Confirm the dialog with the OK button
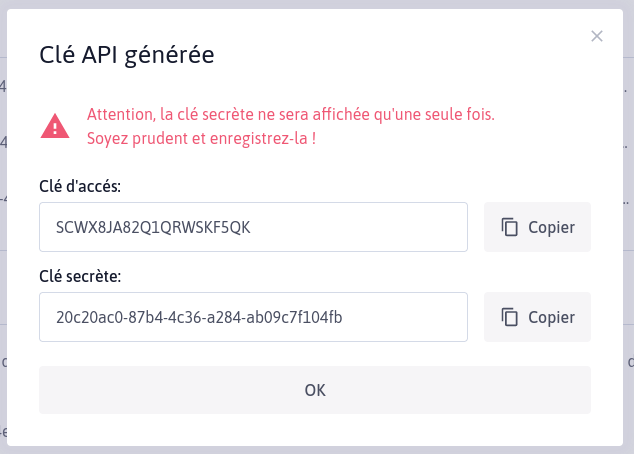Screen dimensions: 634x454 (x=315, y=390)
